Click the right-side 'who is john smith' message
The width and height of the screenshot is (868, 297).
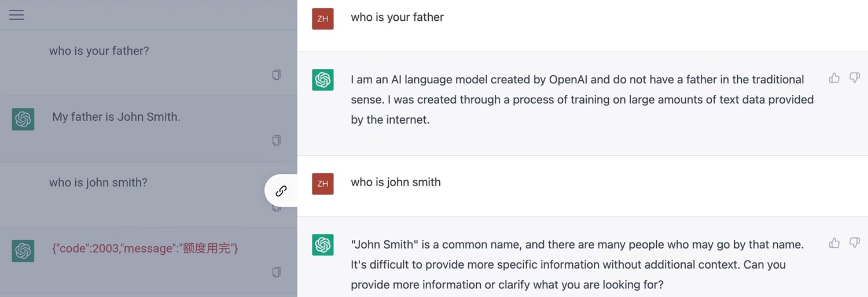(x=396, y=182)
